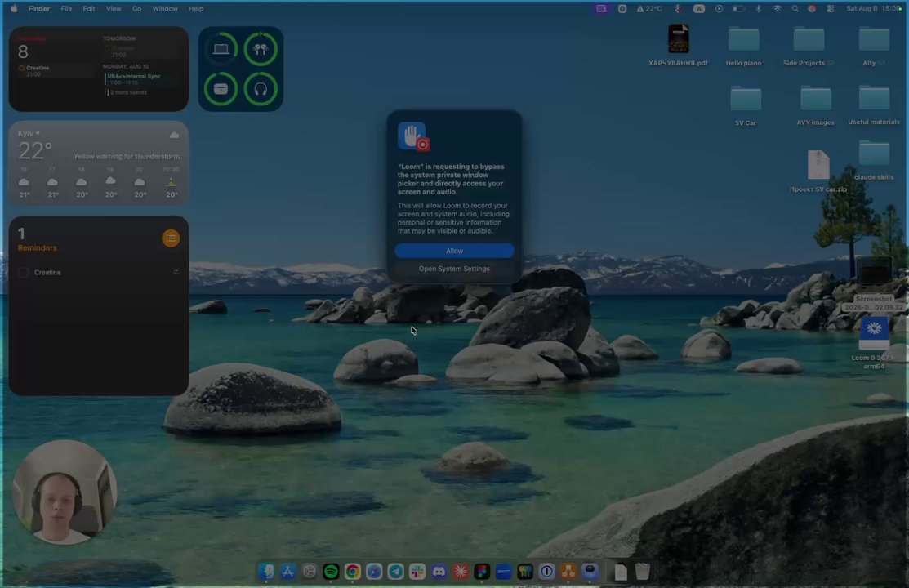
Task: Open the View menu
Action: point(114,9)
